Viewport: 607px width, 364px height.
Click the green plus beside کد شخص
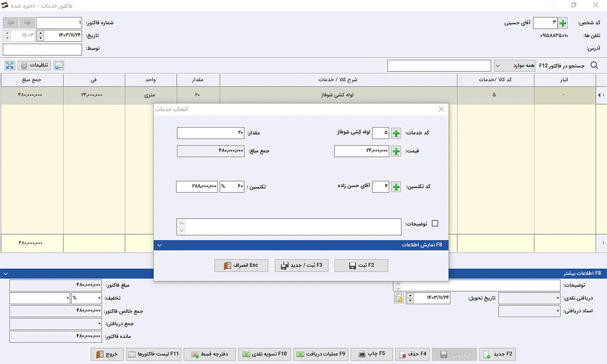coord(563,23)
